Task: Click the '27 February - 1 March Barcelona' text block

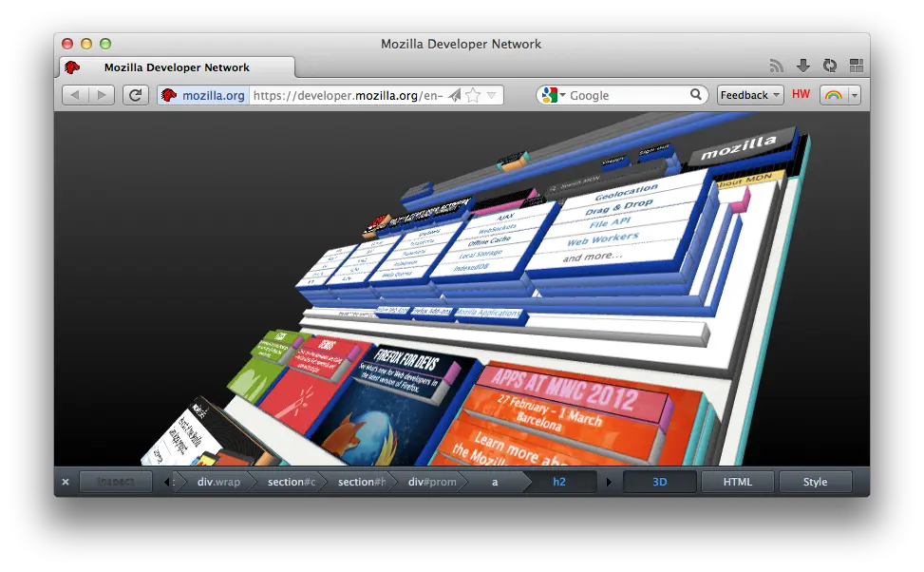Action: coord(550,412)
